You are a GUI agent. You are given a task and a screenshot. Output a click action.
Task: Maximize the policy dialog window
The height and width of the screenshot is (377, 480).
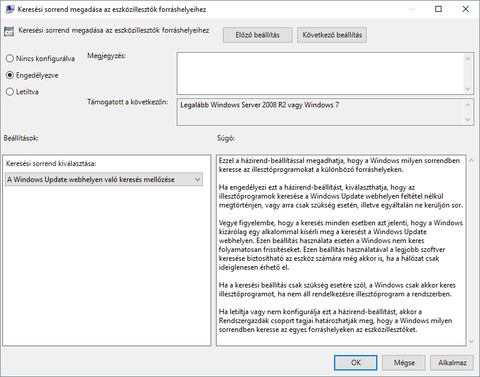(438, 9)
